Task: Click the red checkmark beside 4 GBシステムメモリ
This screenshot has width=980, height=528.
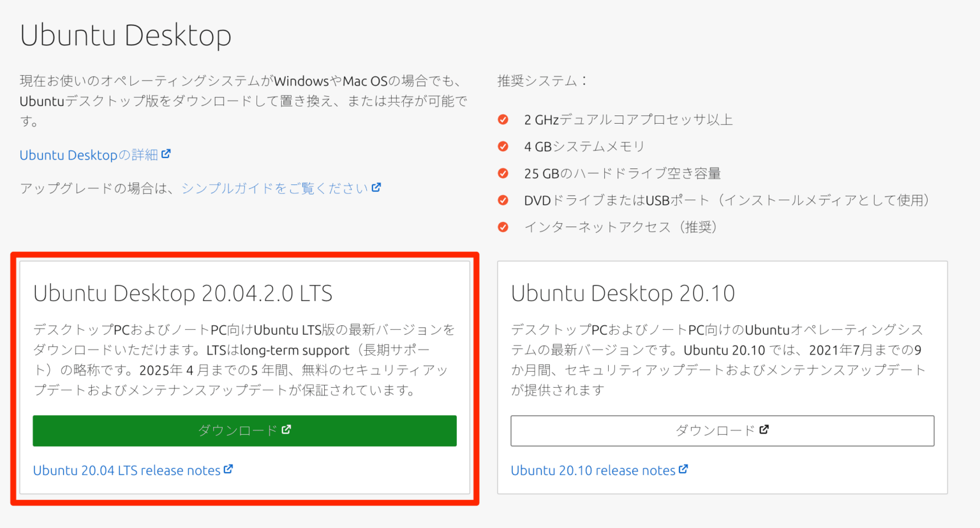Action: point(503,146)
